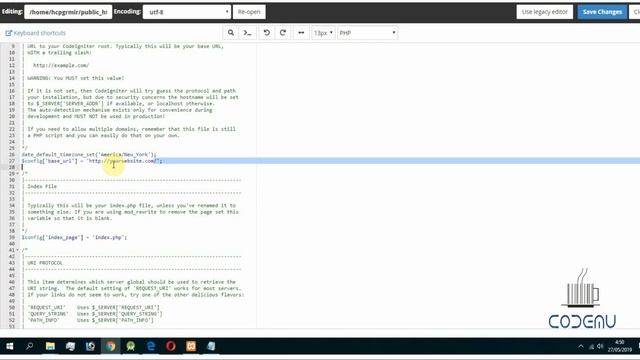Open the volume control in tray
The width and height of the screenshot is (640, 360).
(600, 346)
